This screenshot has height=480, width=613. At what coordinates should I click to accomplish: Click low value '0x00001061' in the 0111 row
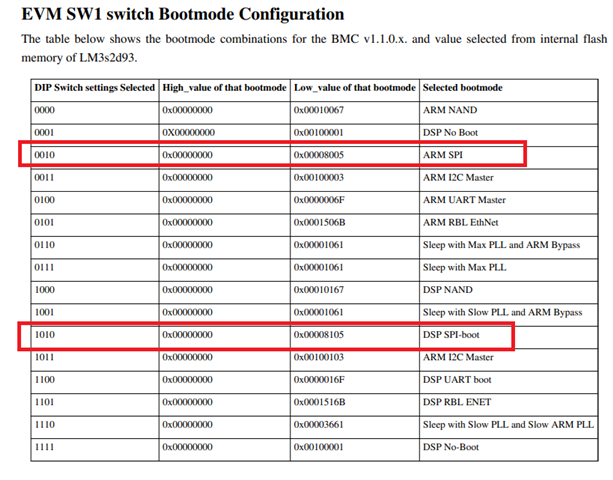pos(319,267)
